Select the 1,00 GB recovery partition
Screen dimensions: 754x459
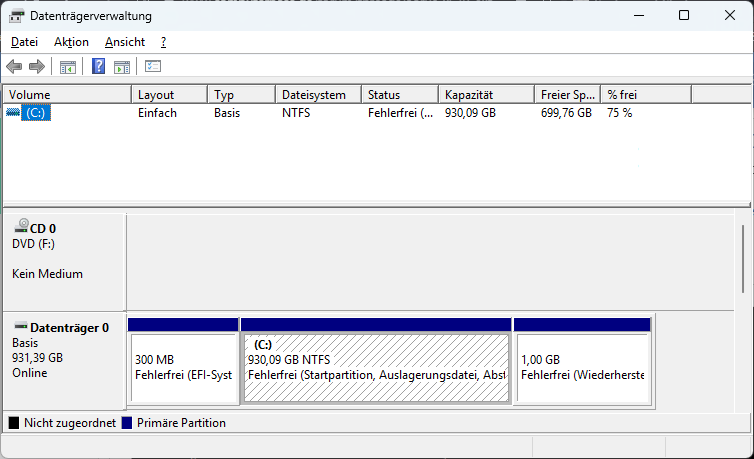[x=582, y=361]
